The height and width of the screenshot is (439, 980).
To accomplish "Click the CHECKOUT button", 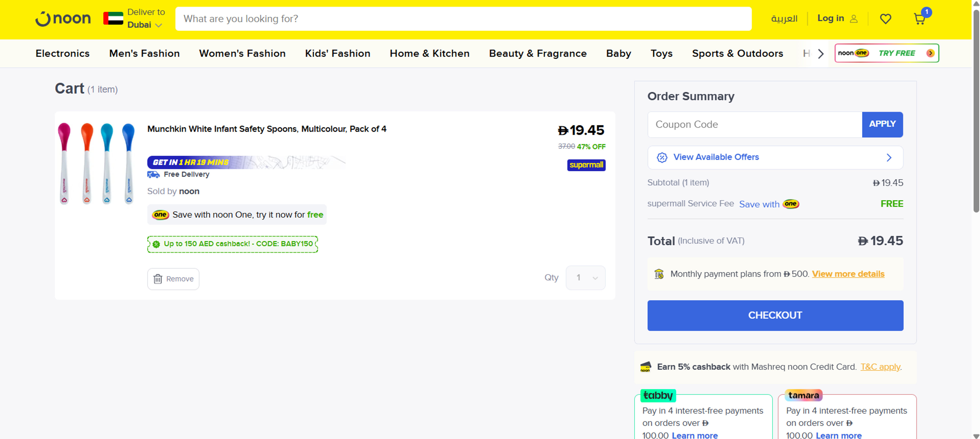I will click(775, 315).
